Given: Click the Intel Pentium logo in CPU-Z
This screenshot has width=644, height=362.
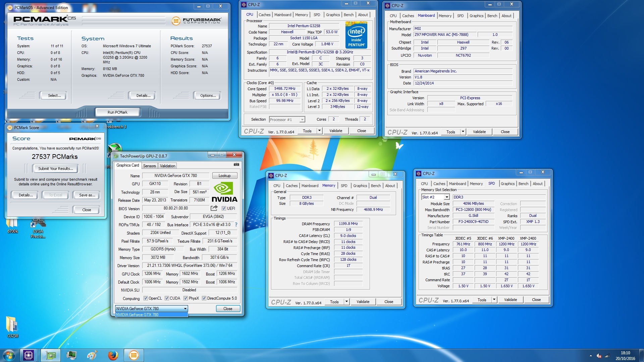Looking at the screenshot, I should pyautogui.click(x=356, y=35).
